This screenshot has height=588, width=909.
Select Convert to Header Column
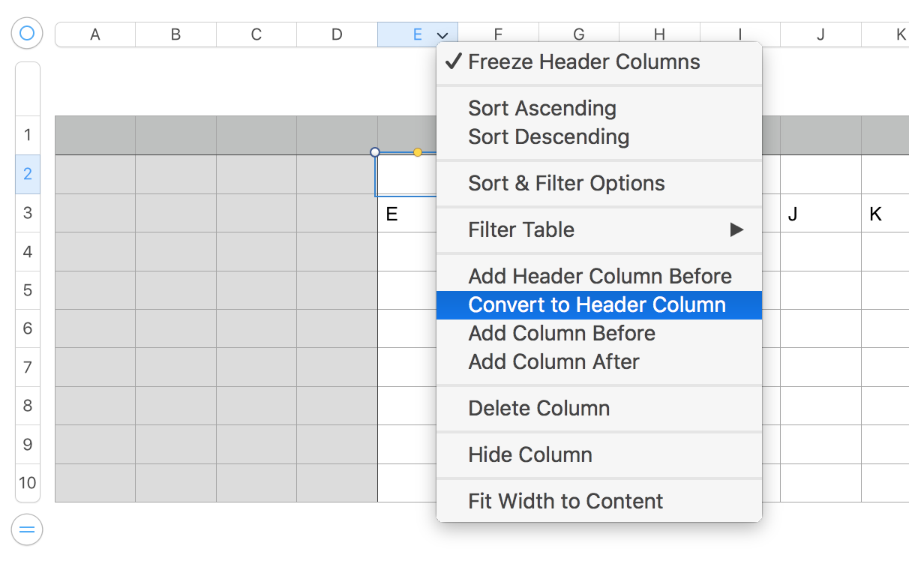pyautogui.click(x=597, y=304)
